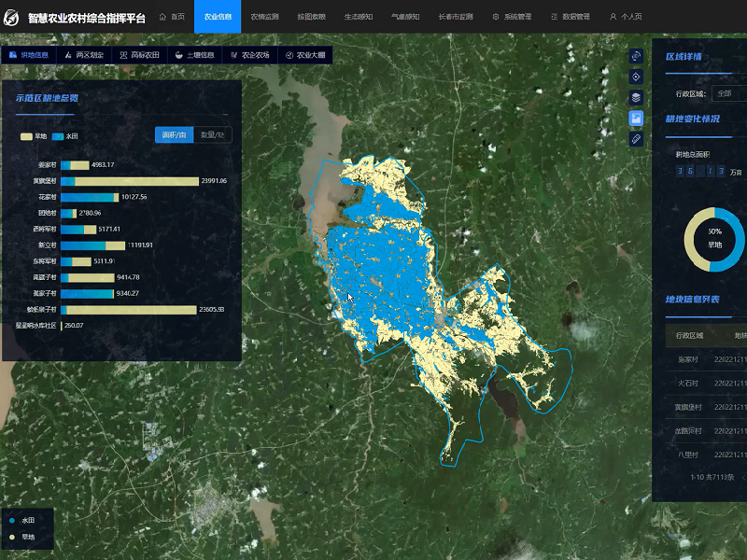The height and width of the screenshot is (560, 747).
Task: Click the platform logo icon
Action: point(12,17)
